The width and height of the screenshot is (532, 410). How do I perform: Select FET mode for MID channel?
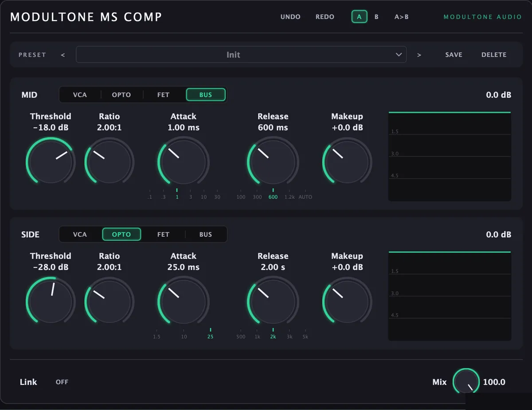tap(163, 95)
